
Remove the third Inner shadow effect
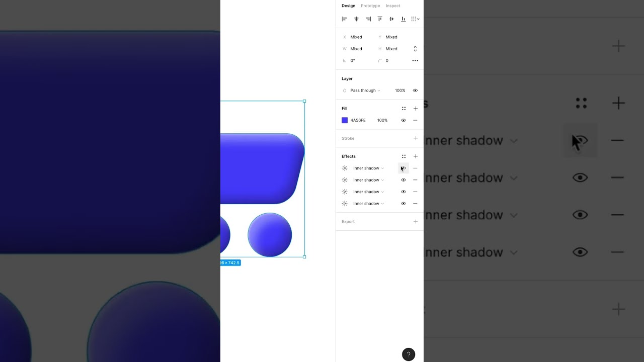pyautogui.click(x=415, y=192)
